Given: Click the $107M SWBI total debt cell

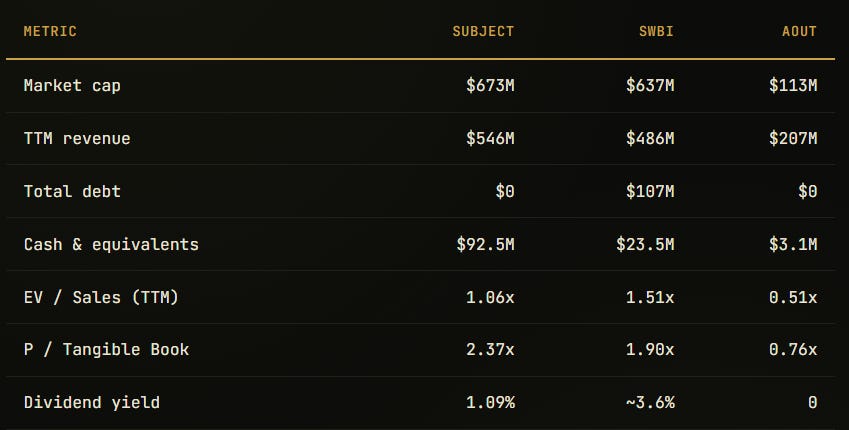Looking at the screenshot, I should pos(650,191).
